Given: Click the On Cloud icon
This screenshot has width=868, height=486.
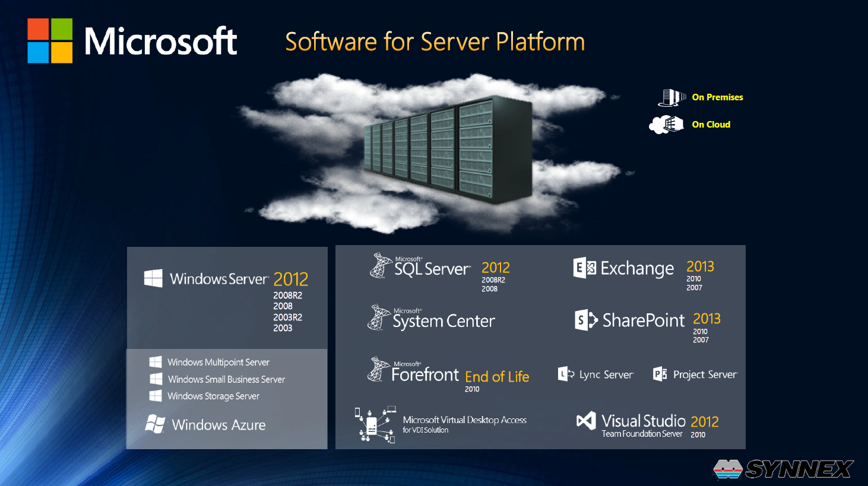Looking at the screenshot, I should [666, 125].
